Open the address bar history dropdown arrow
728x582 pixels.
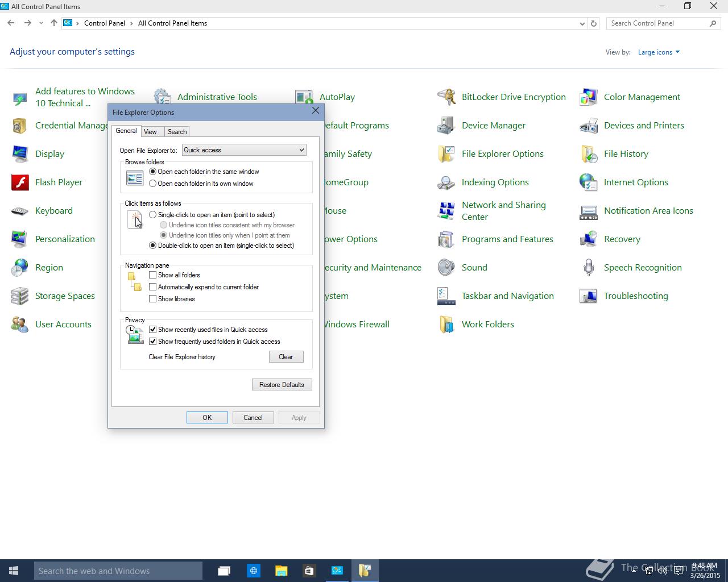point(582,23)
